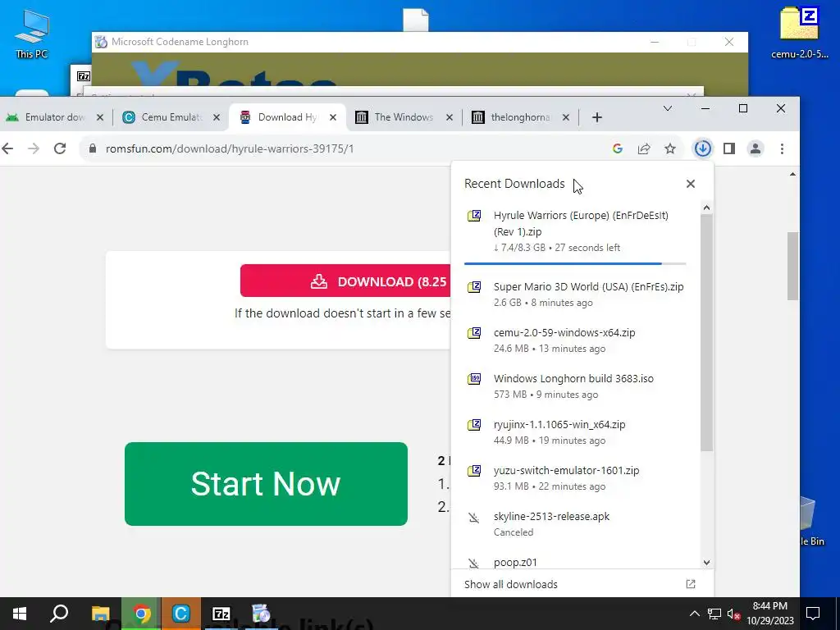Screen dimensions: 840x630
Task: Go back to the previous page
Action: tap(7, 148)
